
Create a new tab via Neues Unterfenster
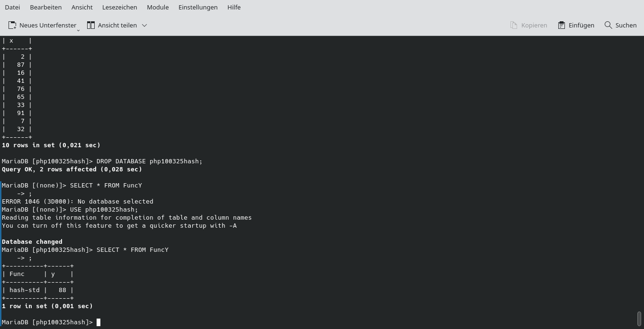pyautogui.click(x=43, y=25)
